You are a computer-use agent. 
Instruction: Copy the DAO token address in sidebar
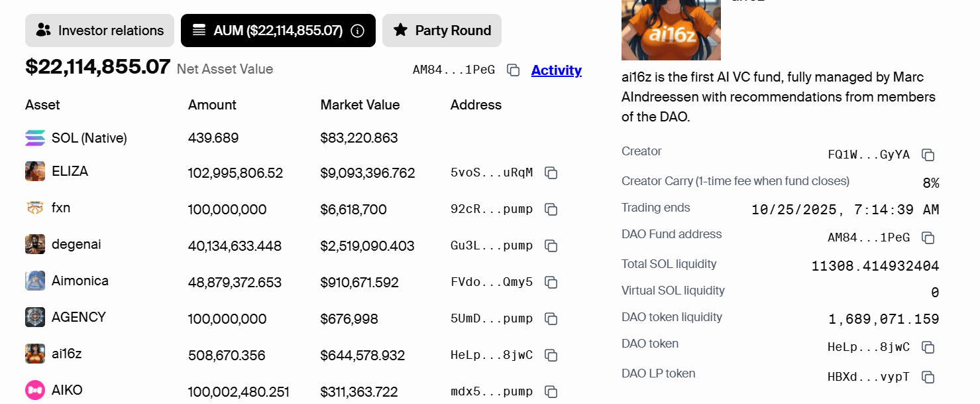[928, 348]
